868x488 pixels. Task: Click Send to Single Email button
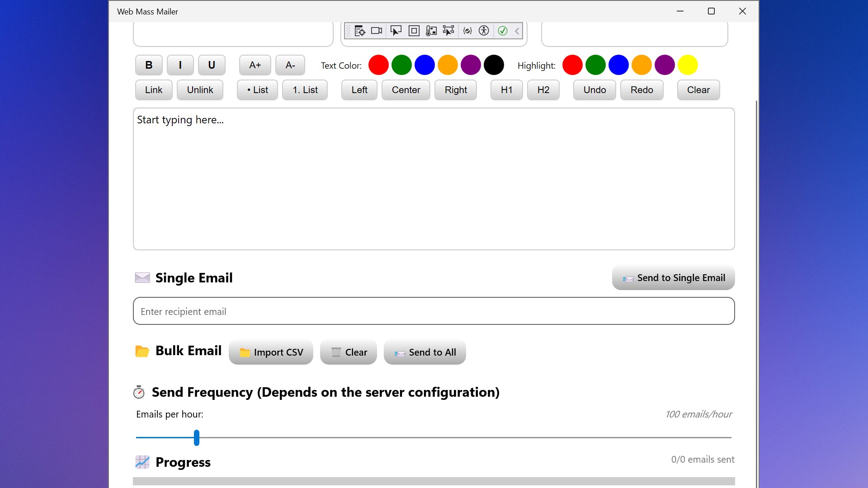coord(673,278)
